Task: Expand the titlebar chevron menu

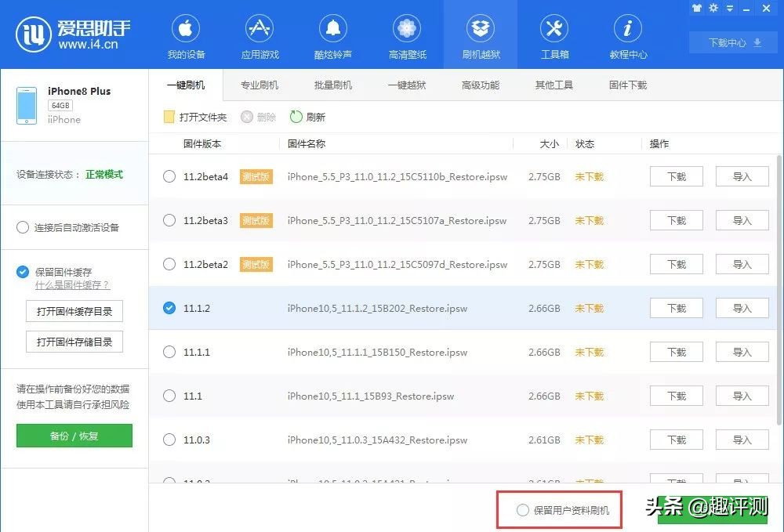Action: click(730, 9)
